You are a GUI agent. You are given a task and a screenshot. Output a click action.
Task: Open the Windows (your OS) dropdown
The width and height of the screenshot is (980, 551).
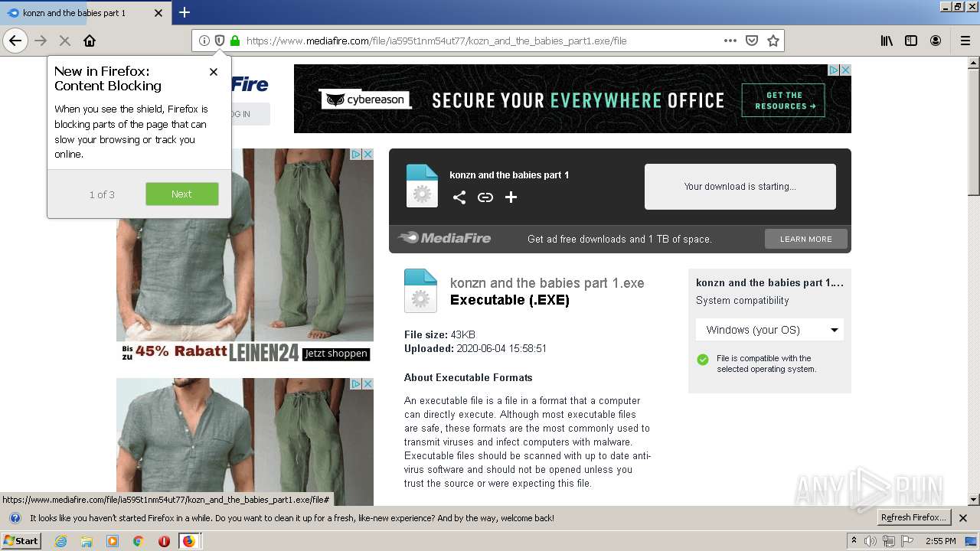pyautogui.click(x=769, y=330)
